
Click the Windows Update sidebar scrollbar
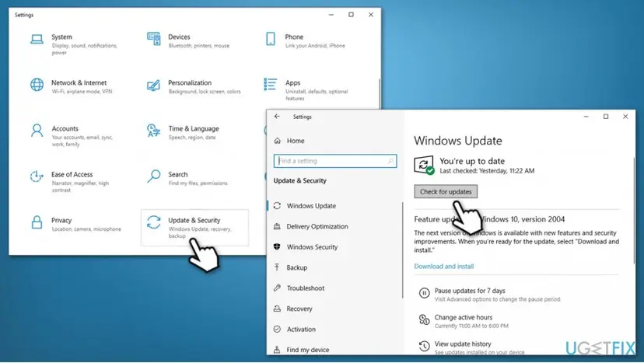point(403,250)
